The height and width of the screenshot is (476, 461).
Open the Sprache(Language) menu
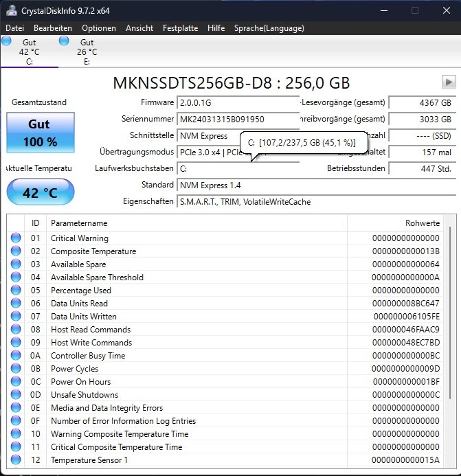pyautogui.click(x=269, y=28)
